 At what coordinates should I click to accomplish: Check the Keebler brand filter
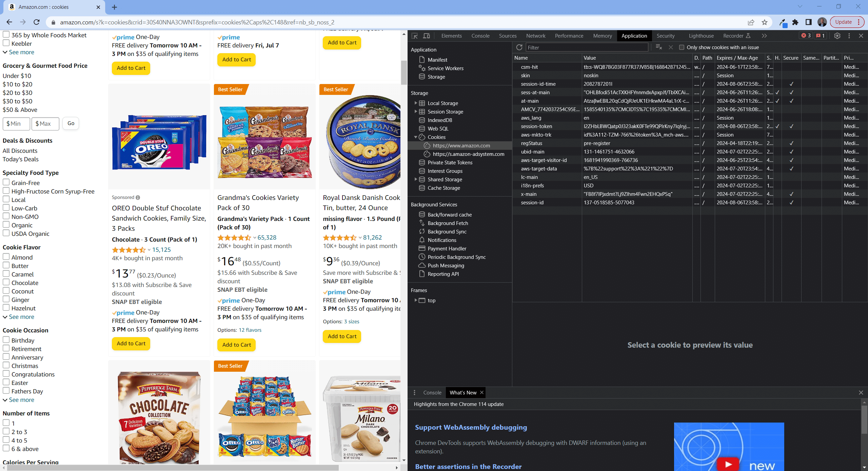pos(6,43)
